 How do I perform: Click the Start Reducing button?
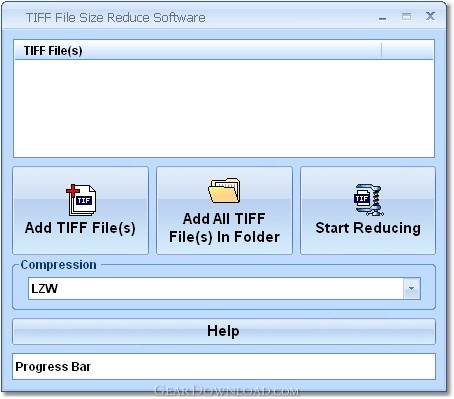pyautogui.click(x=368, y=210)
